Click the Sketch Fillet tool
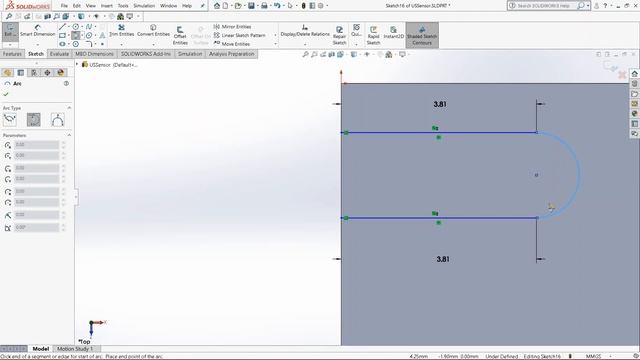Image resolution: width=640 pixels, height=360 pixels. pyautogui.click(x=89, y=44)
